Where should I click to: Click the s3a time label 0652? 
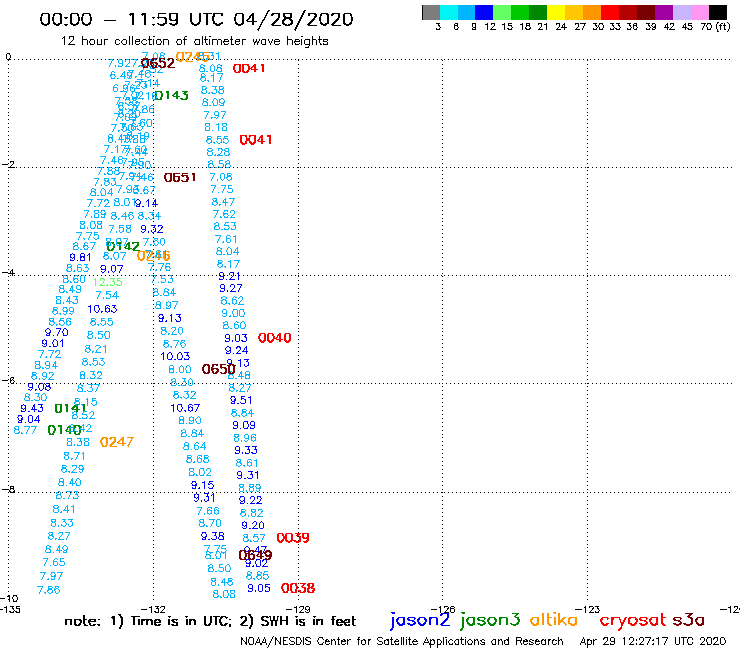click(x=158, y=63)
